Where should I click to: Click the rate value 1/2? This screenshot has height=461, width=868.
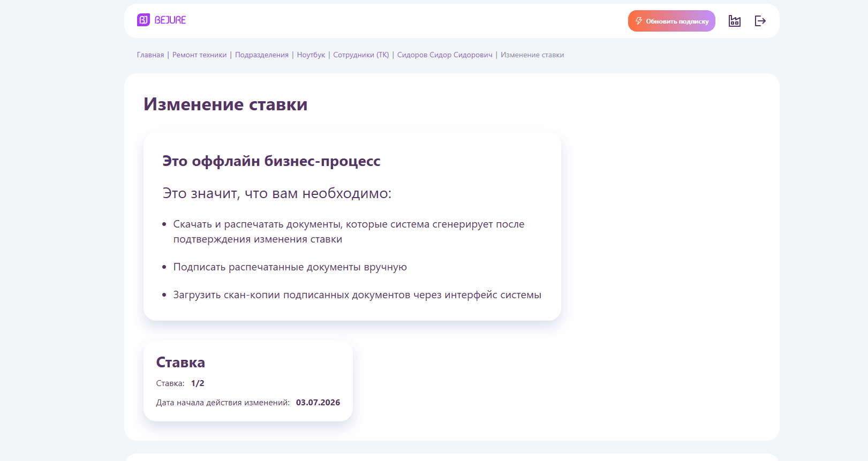(198, 383)
